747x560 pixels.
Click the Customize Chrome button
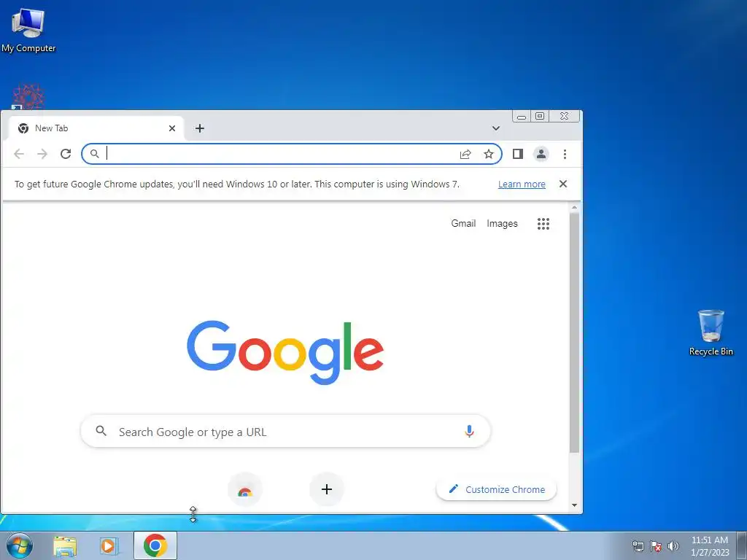[x=496, y=489]
